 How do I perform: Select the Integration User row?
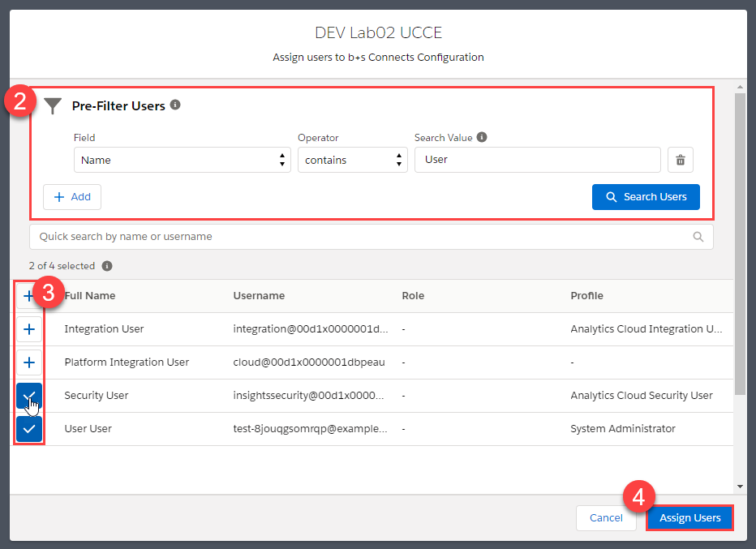pyautogui.click(x=29, y=329)
